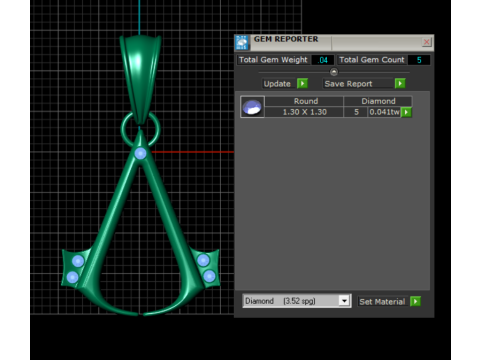Select upper gem on left pendant wing
Screen dimensions: 480x360
[78, 261]
